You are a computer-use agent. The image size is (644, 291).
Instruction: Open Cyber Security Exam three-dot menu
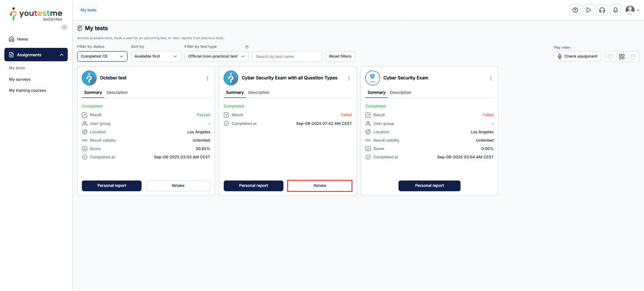491,78
